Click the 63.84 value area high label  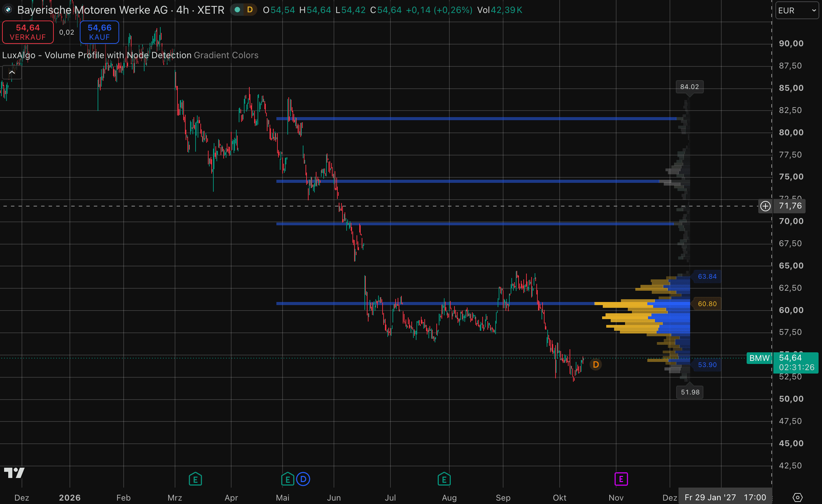[707, 276]
